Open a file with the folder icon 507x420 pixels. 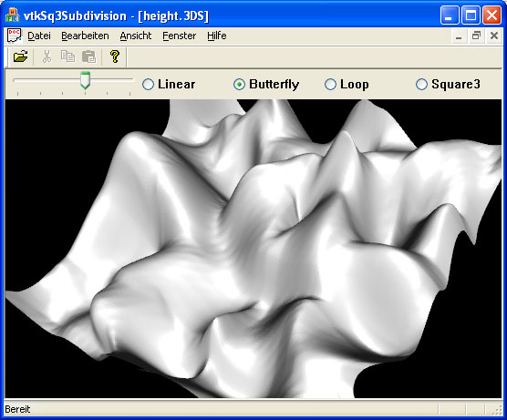pos(21,56)
